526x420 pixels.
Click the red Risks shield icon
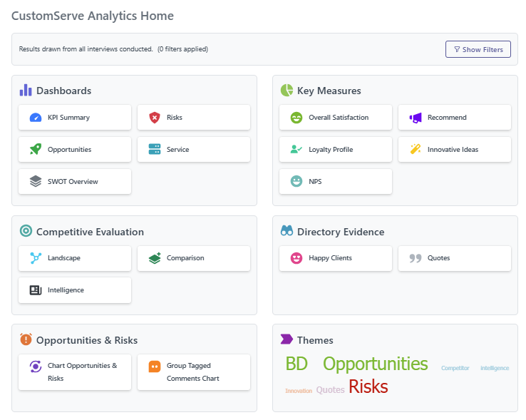pyautogui.click(x=155, y=118)
